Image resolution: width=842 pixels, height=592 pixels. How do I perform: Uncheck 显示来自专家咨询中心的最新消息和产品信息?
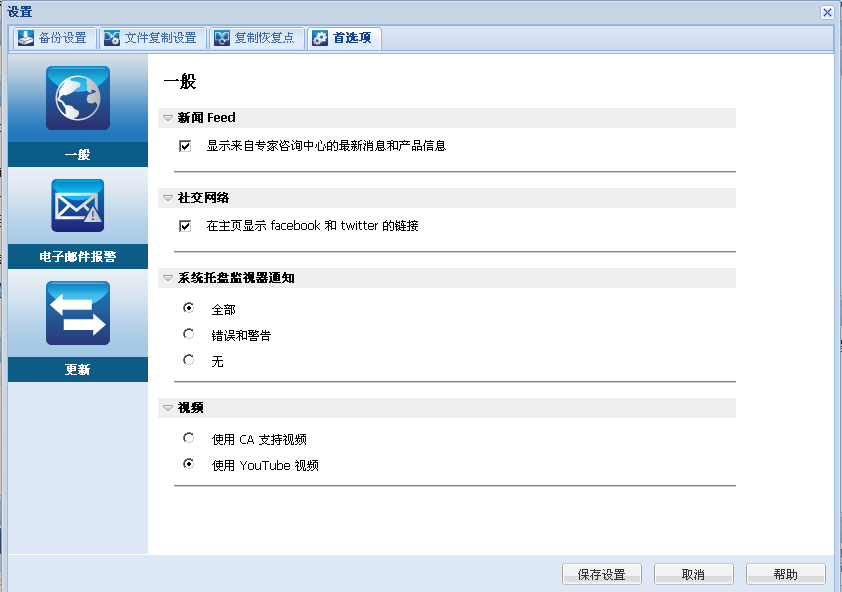pos(185,145)
